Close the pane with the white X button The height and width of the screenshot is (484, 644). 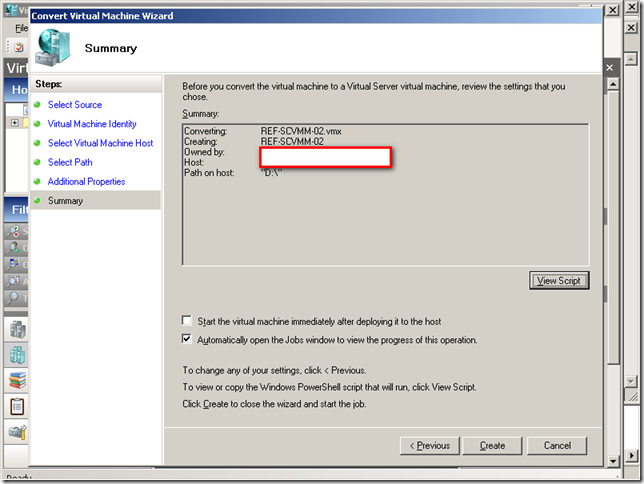click(x=610, y=68)
